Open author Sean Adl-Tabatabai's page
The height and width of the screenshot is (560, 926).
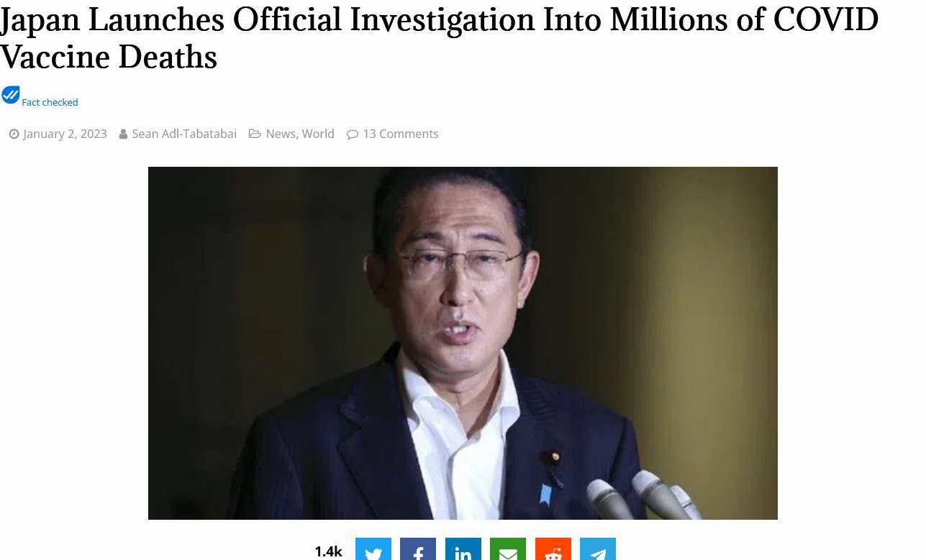tap(184, 134)
